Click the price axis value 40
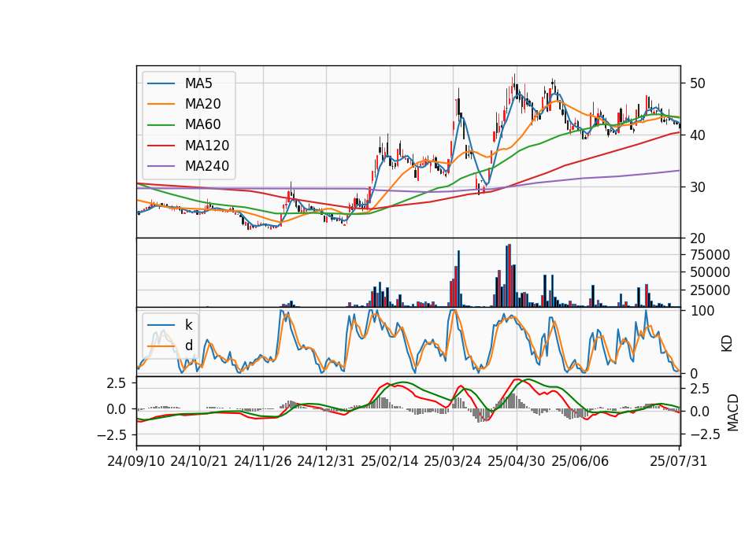 coord(697,135)
